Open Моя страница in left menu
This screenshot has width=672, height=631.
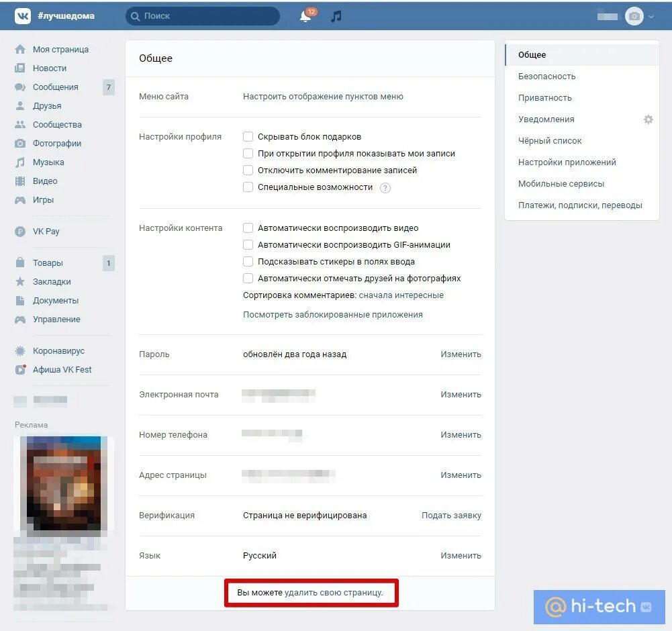coord(61,49)
